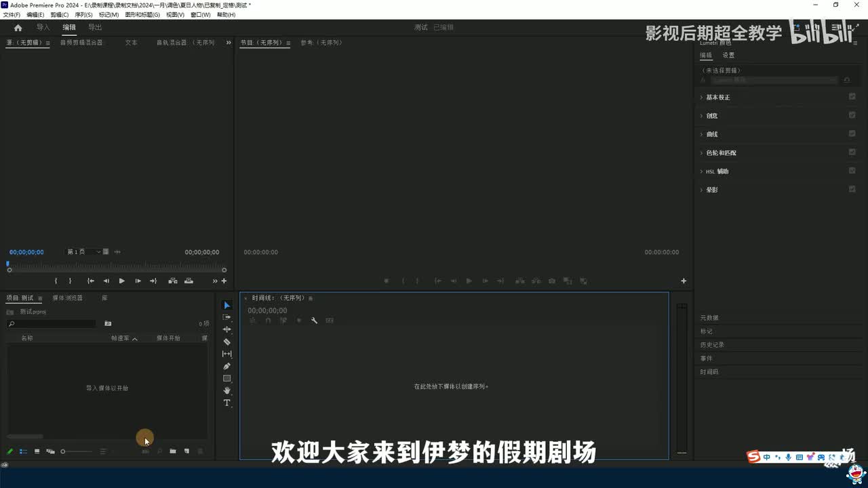868x488 pixels.
Task: Expand the 基本校正 section
Action: pos(701,98)
